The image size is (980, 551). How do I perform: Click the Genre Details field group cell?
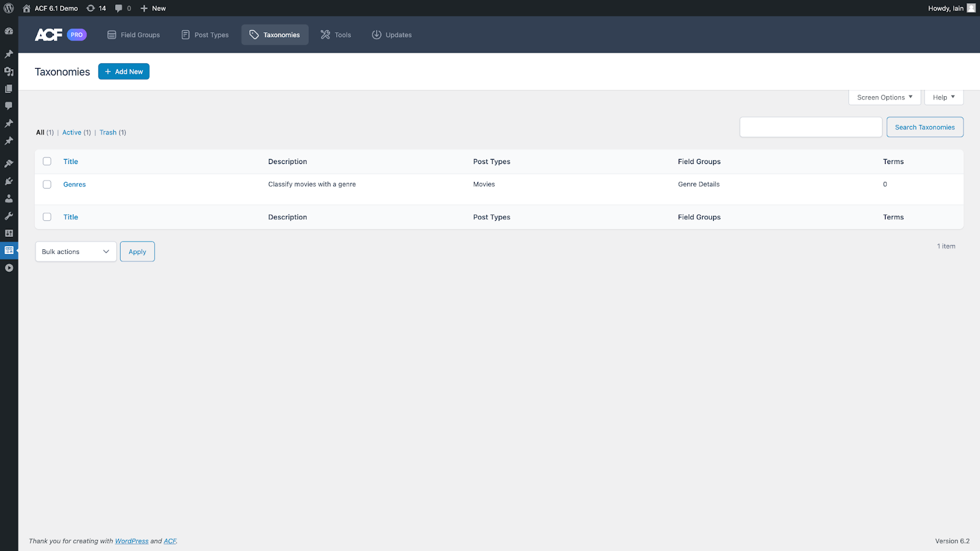click(699, 184)
